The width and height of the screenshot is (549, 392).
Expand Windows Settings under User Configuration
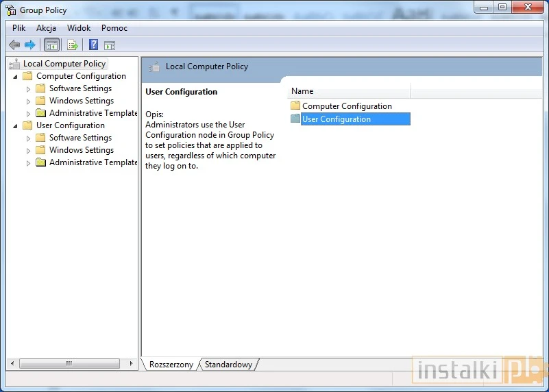(x=28, y=151)
